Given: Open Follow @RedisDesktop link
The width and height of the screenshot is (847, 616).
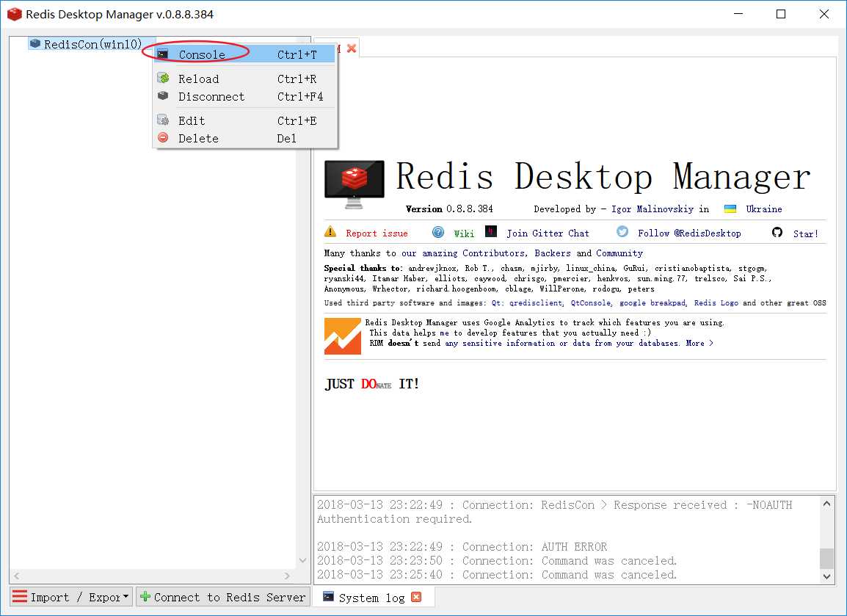Looking at the screenshot, I should pos(689,233).
